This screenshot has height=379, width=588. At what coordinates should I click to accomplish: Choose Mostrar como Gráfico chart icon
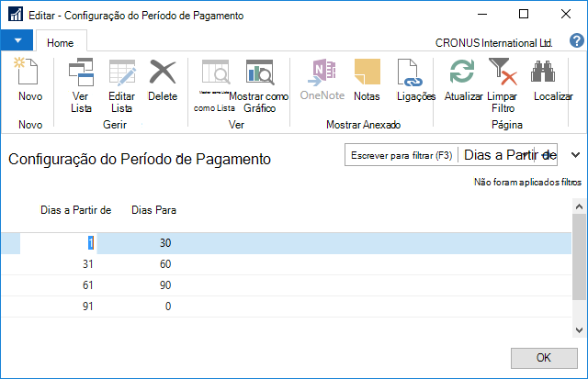pyautogui.click(x=259, y=72)
